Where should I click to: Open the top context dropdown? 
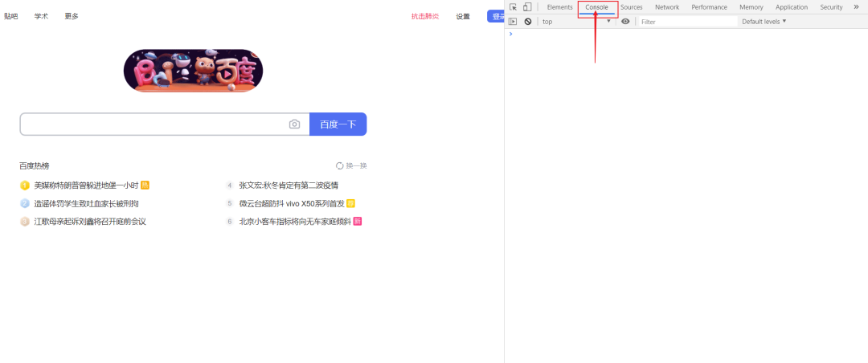576,22
